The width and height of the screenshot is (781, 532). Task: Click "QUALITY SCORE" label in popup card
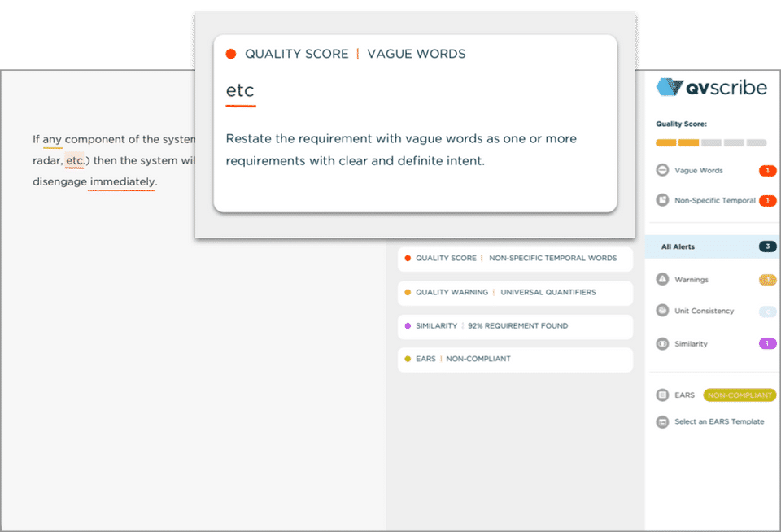[297, 54]
